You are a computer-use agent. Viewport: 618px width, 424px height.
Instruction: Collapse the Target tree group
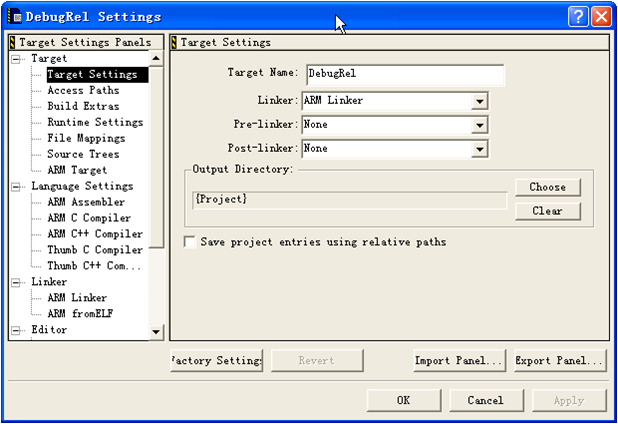(17, 59)
